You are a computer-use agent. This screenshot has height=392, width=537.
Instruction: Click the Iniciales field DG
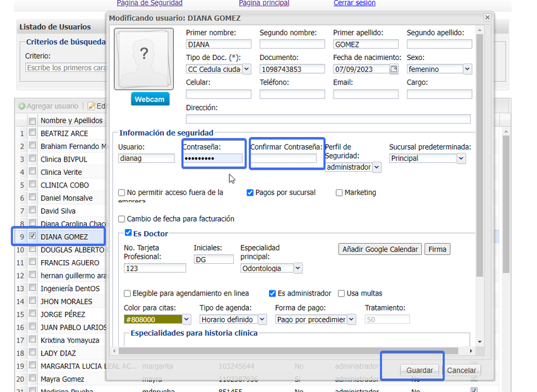tap(214, 259)
